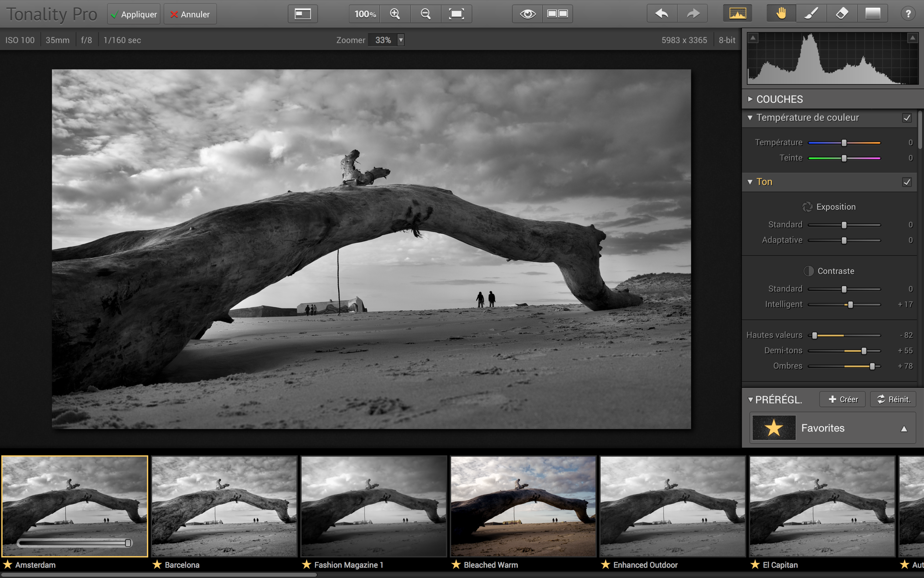
Task: Click Adaptative exposure slider handle
Action: (x=844, y=240)
